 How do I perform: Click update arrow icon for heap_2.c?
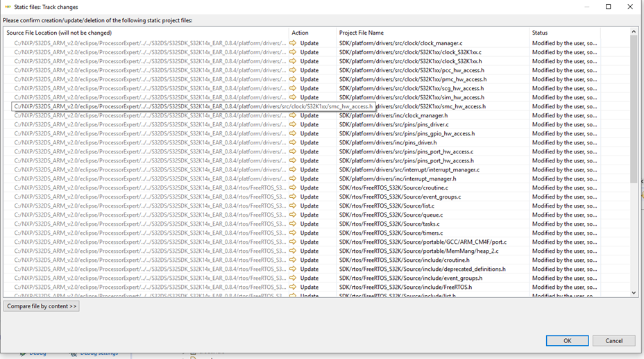[293, 251]
